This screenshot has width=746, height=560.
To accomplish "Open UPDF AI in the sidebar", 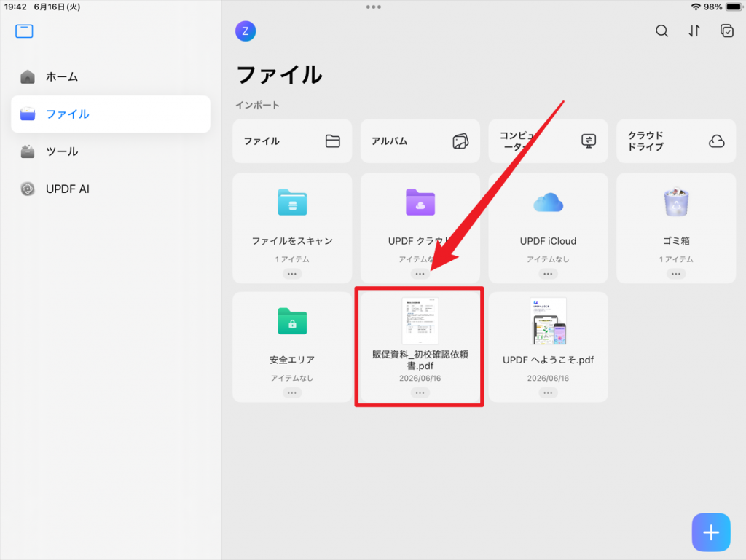I will click(111, 189).
